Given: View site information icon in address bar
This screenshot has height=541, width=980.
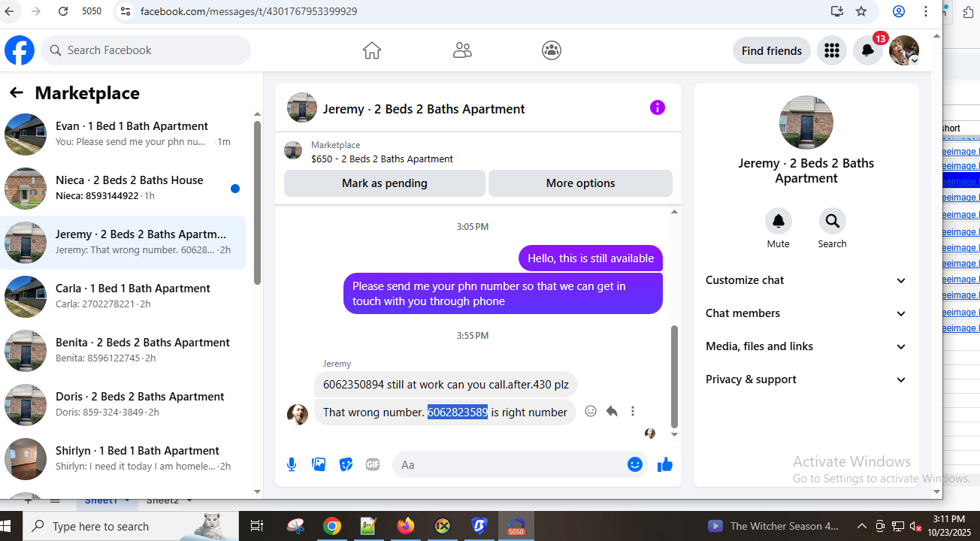Looking at the screenshot, I should click(126, 11).
